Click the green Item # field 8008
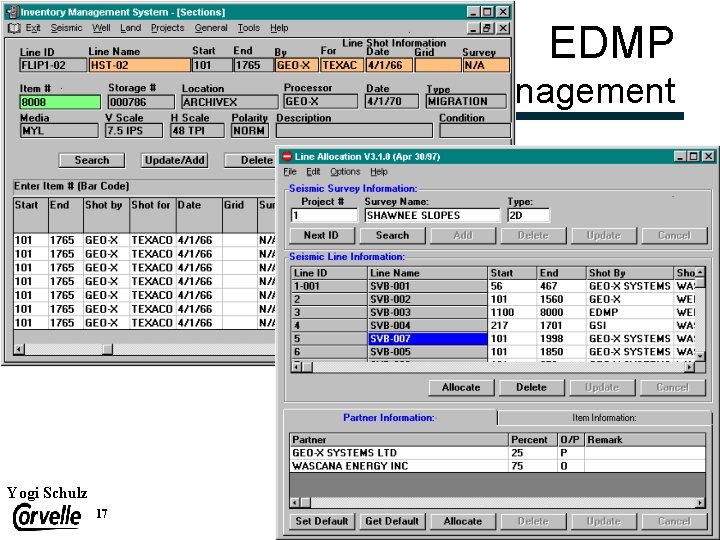 pos(60,102)
